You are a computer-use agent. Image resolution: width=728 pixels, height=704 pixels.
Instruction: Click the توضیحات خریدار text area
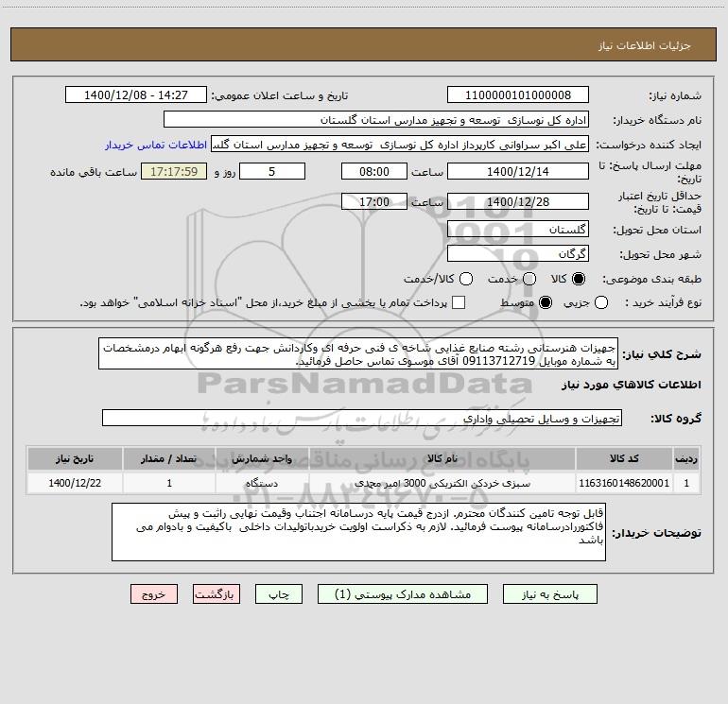(x=358, y=532)
